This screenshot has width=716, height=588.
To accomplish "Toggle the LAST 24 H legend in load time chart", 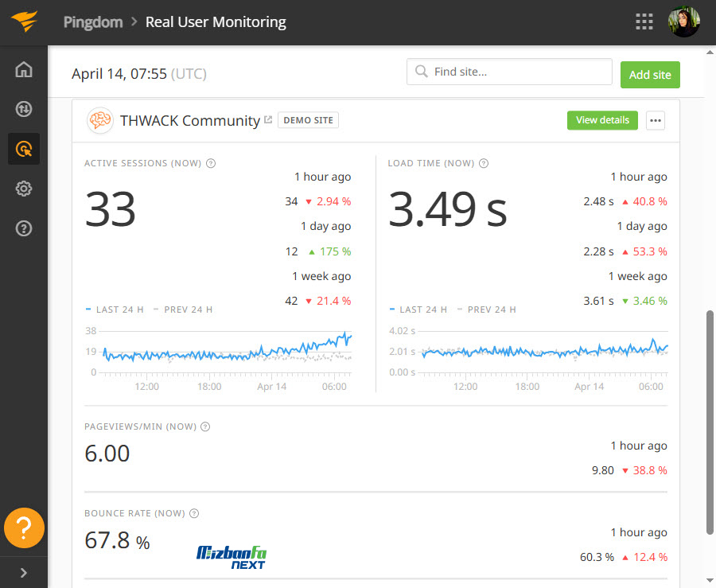I will pos(418,310).
